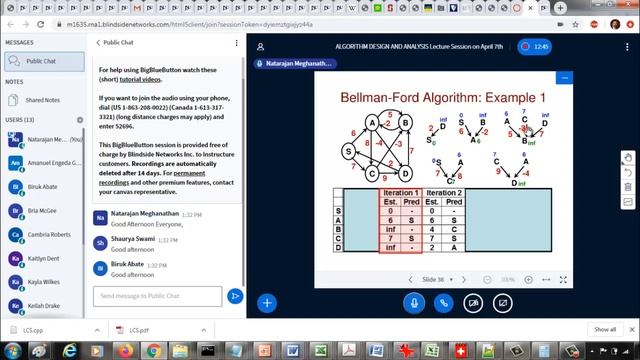Open the Chrome profile avatar
The image size is (640, 360).
tap(615, 24)
